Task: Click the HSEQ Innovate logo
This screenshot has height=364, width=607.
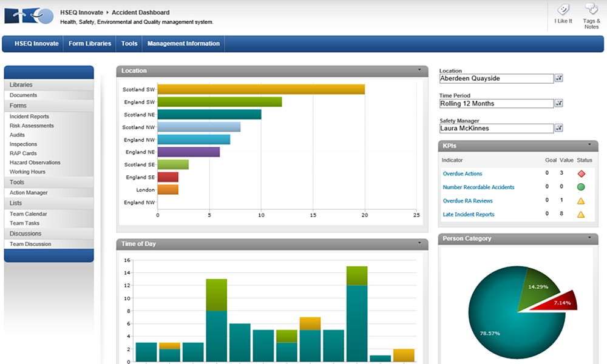Action: [29, 15]
